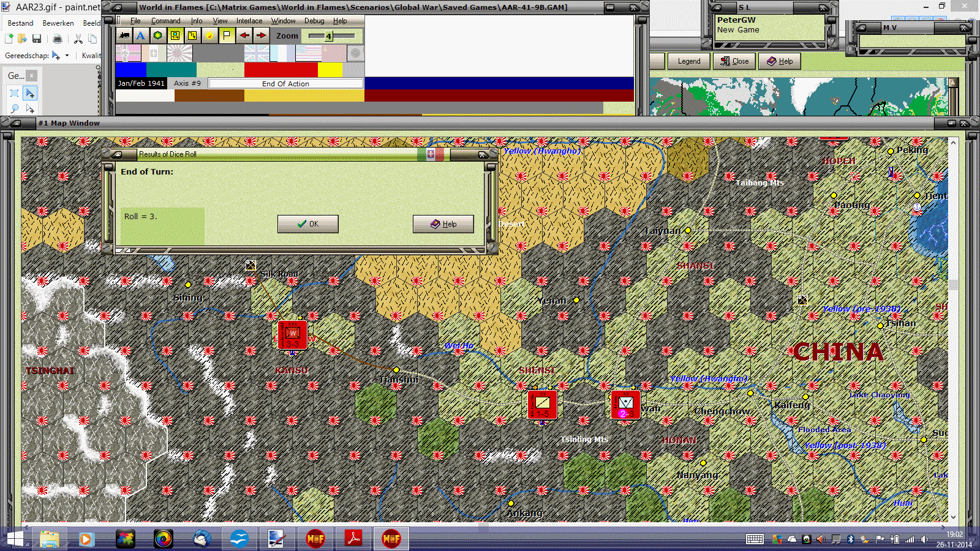Click the red unit counter near Kansu
Screen dimensions: 980x551
click(x=292, y=335)
